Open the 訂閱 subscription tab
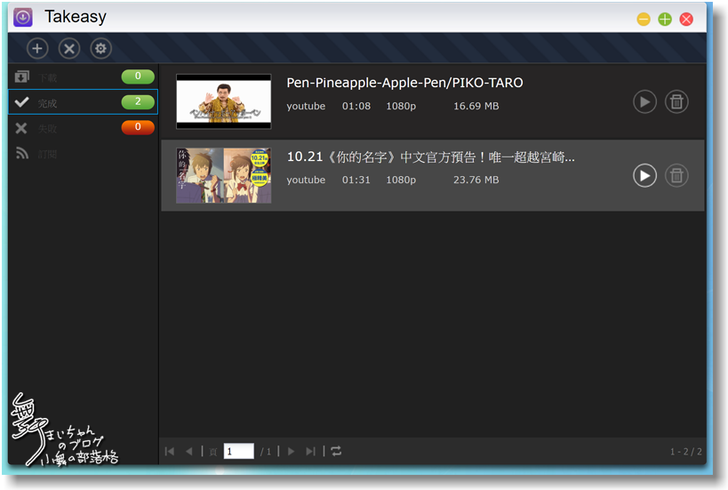728x490 pixels. click(x=83, y=153)
